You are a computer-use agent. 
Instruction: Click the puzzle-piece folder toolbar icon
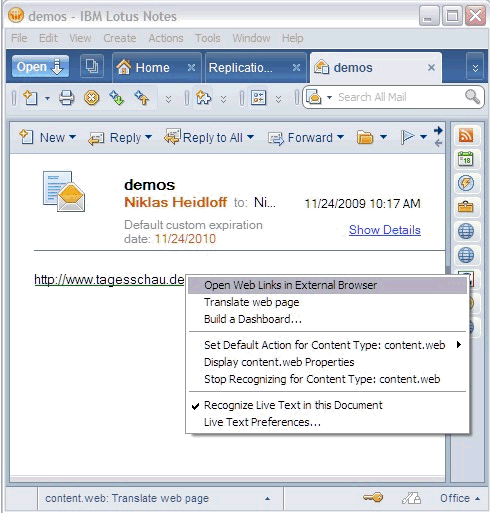coord(203,98)
